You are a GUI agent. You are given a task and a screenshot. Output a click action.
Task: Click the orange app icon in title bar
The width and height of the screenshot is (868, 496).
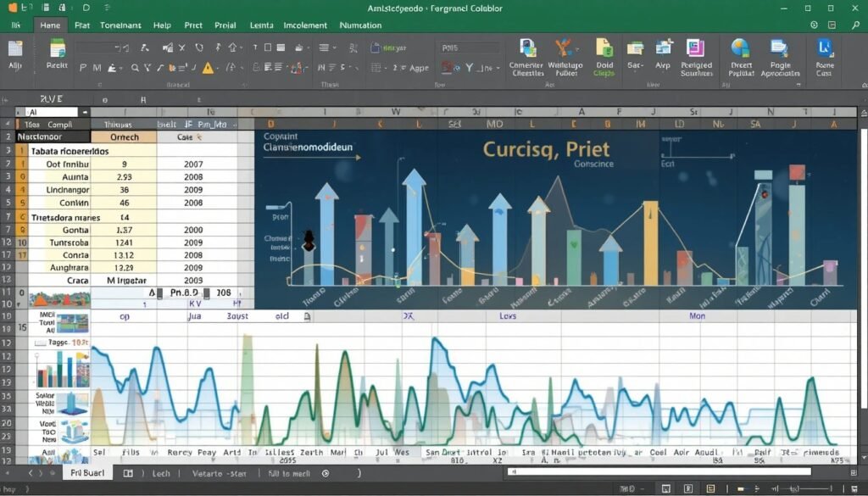(x=12, y=8)
